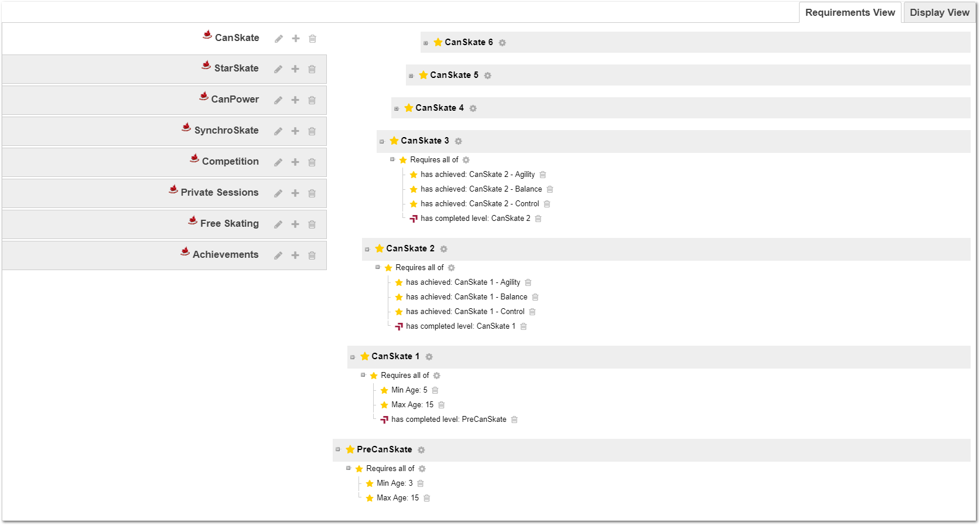Image resolution: width=980 pixels, height=525 pixels.
Task: Select the Max Age: 15 item under PreCanSkate
Action: pos(397,498)
